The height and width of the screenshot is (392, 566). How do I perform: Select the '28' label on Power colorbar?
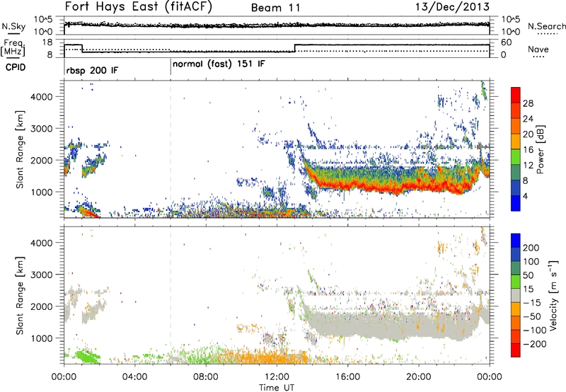[x=528, y=103]
